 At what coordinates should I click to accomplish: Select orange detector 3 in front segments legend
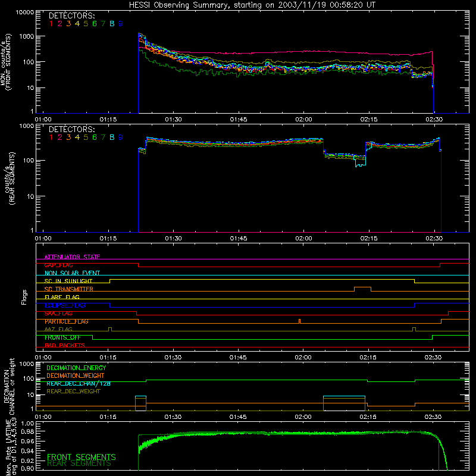[x=68, y=24]
